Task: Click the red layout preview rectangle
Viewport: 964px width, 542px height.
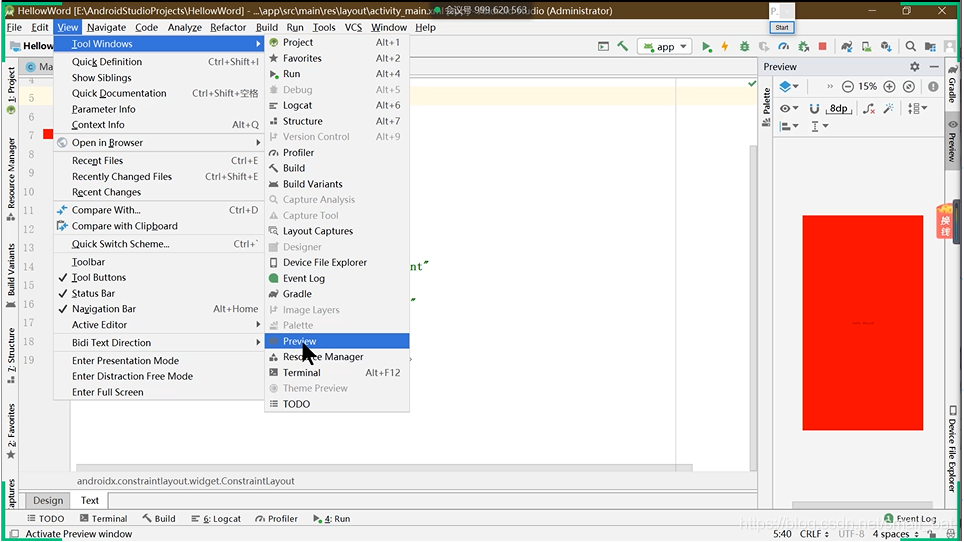Action: point(863,323)
